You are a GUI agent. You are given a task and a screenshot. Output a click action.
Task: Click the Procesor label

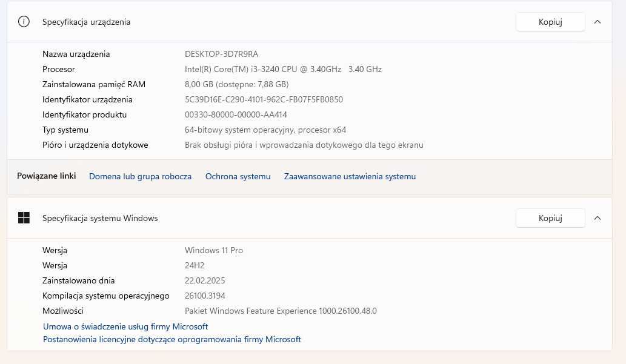click(x=59, y=69)
